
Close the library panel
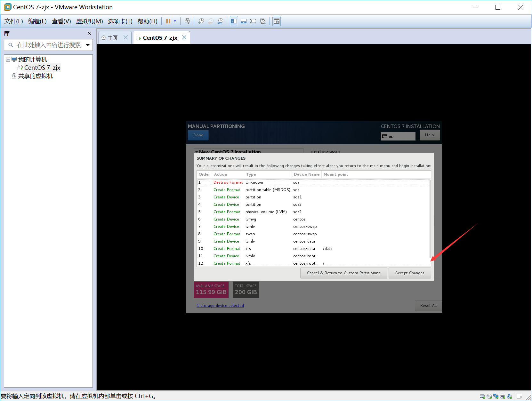pyautogui.click(x=90, y=34)
